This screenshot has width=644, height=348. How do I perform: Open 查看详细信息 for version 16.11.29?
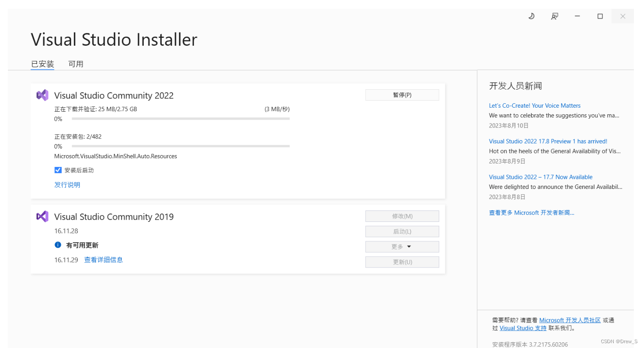pos(103,260)
